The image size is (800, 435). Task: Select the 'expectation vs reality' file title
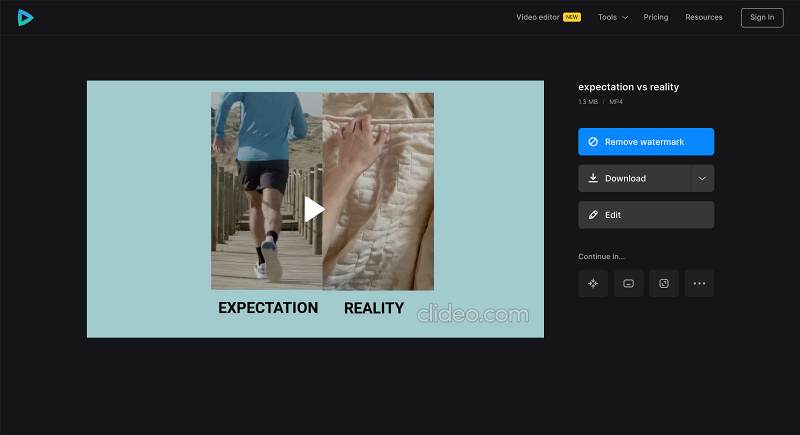[x=629, y=87]
